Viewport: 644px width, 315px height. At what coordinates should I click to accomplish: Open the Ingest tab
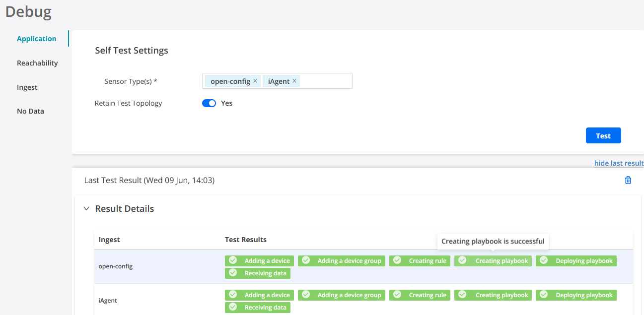(x=27, y=87)
